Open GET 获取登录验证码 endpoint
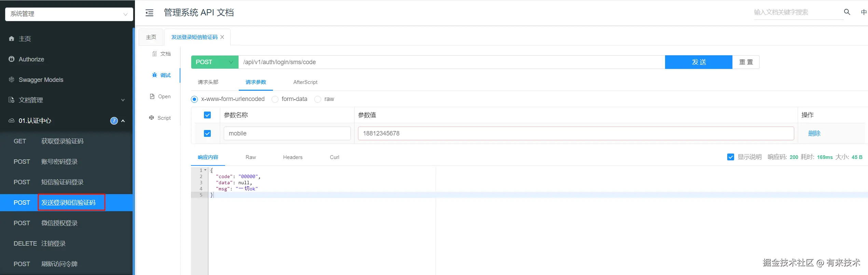Viewport: 868px width, 275px height. click(x=66, y=141)
